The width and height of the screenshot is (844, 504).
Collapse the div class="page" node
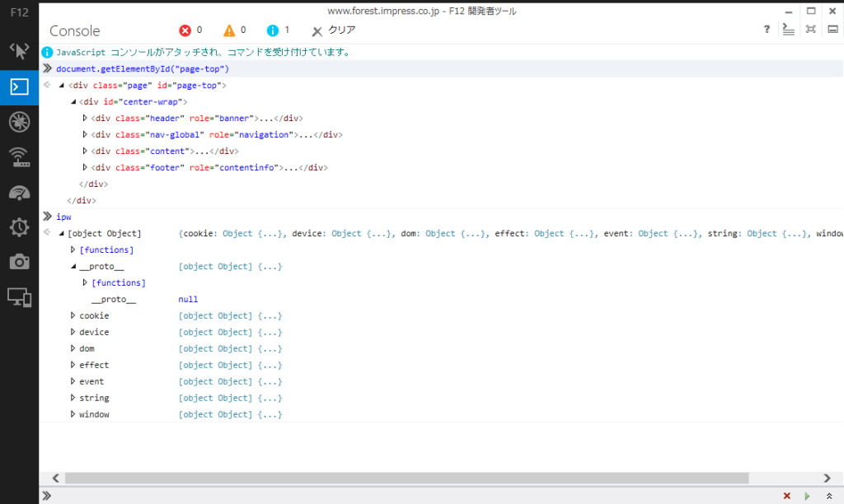coord(61,85)
